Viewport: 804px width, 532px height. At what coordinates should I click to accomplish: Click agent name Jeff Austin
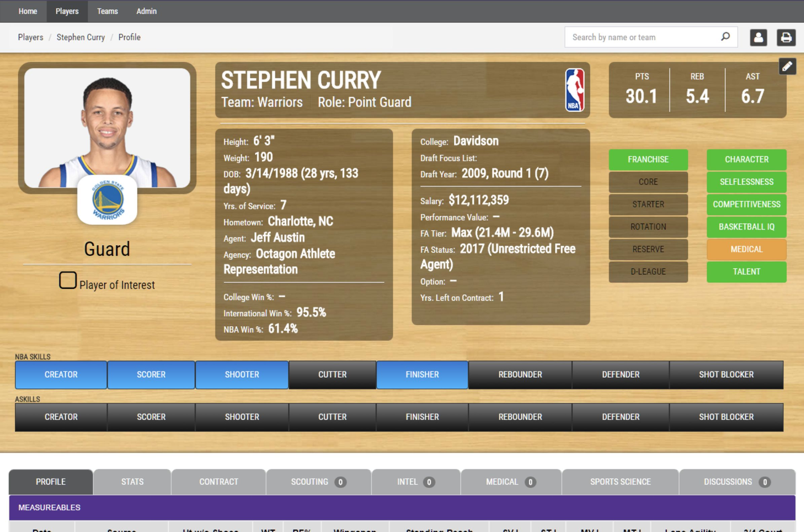[277, 238]
